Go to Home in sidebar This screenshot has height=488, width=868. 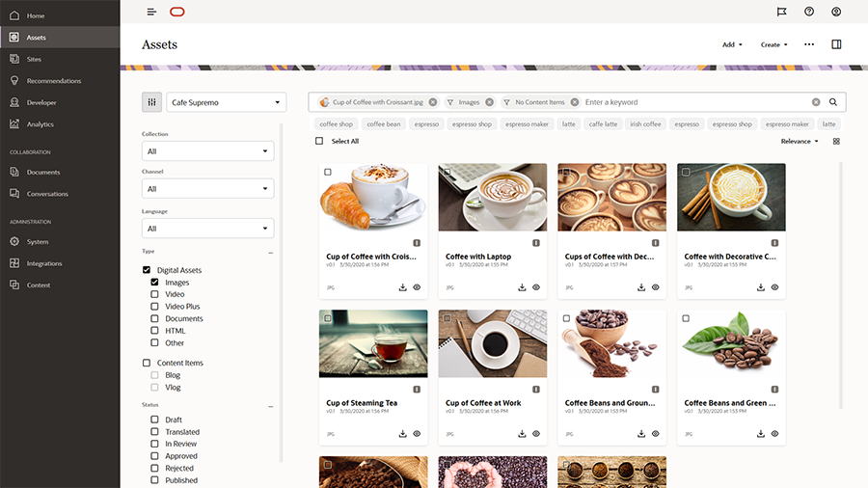[x=60, y=15]
